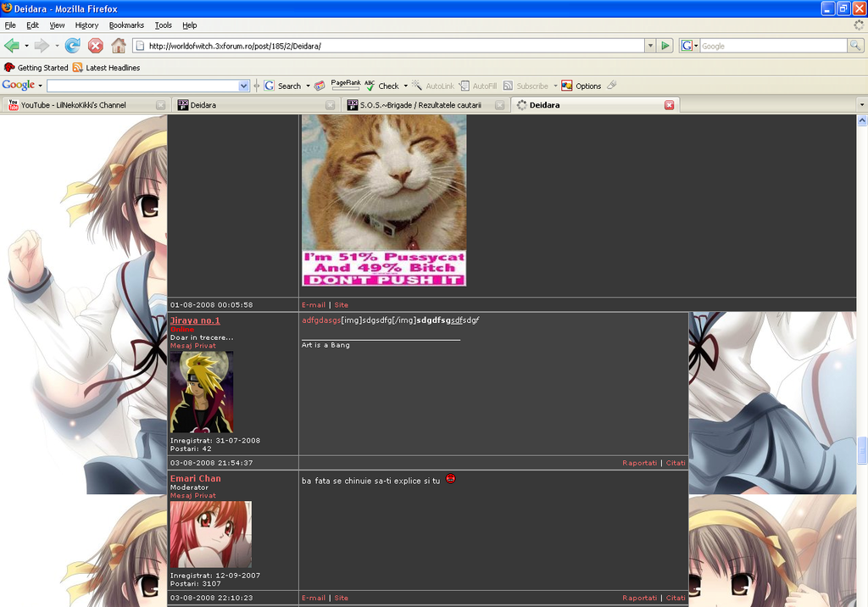
Task: Stop loading the page
Action: pyautogui.click(x=96, y=46)
